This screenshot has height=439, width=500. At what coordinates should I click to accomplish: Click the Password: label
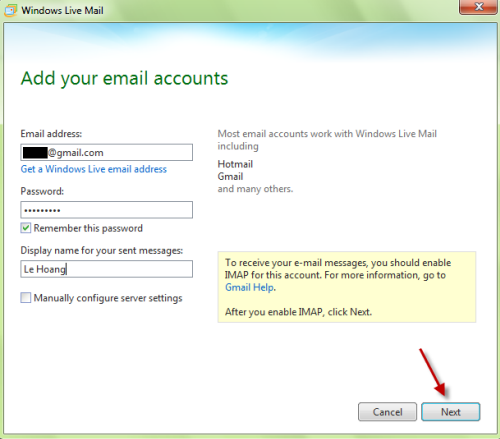click(42, 191)
